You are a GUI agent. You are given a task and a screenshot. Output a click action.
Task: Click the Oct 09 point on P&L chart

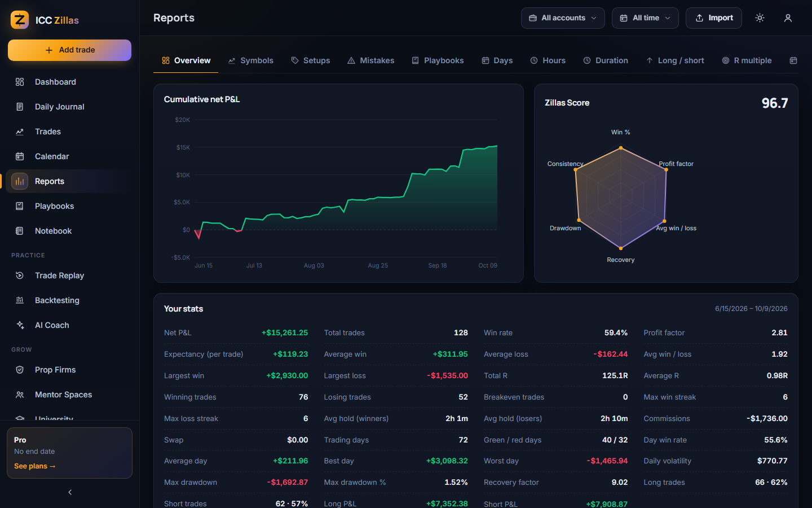(497, 146)
